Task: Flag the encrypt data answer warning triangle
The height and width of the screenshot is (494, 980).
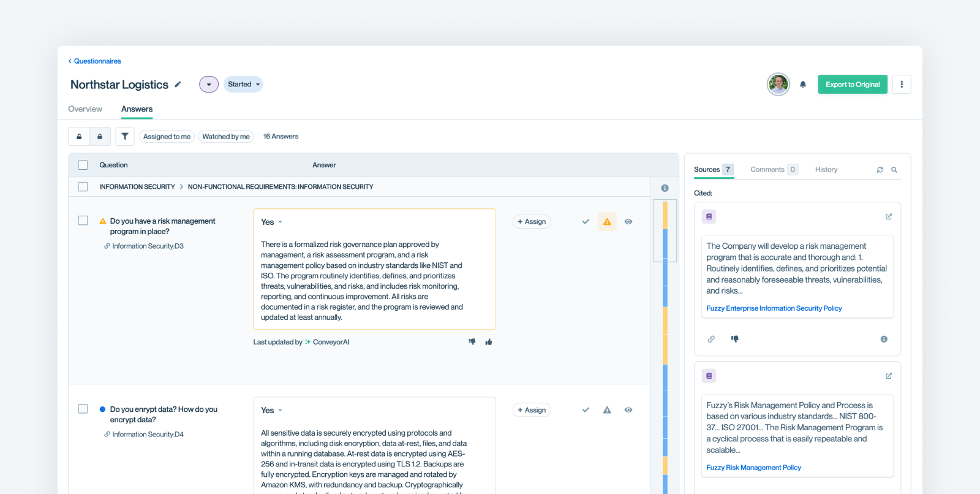Action: pos(607,410)
